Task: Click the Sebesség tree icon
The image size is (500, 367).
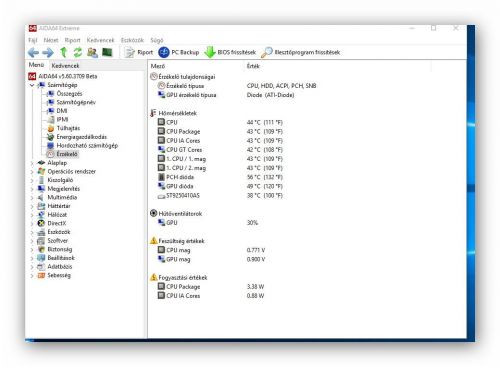Action: coord(41,275)
